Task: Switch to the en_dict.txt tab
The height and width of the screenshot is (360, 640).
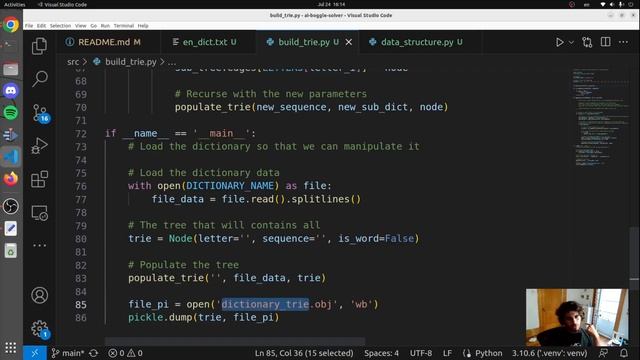Action: click(x=204, y=42)
